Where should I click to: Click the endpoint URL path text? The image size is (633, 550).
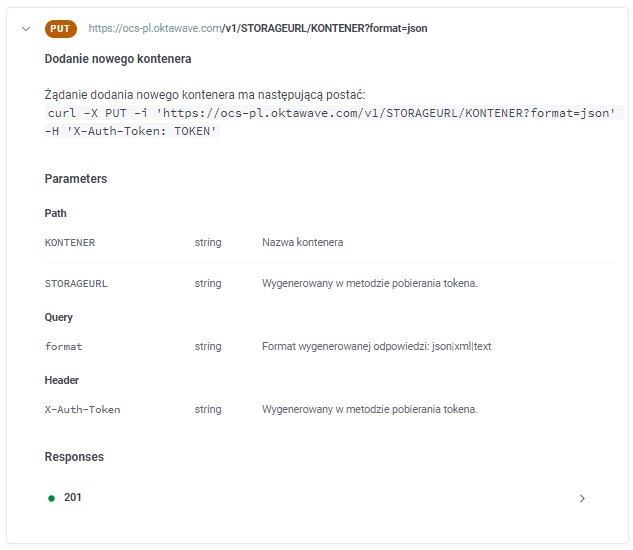(258, 28)
